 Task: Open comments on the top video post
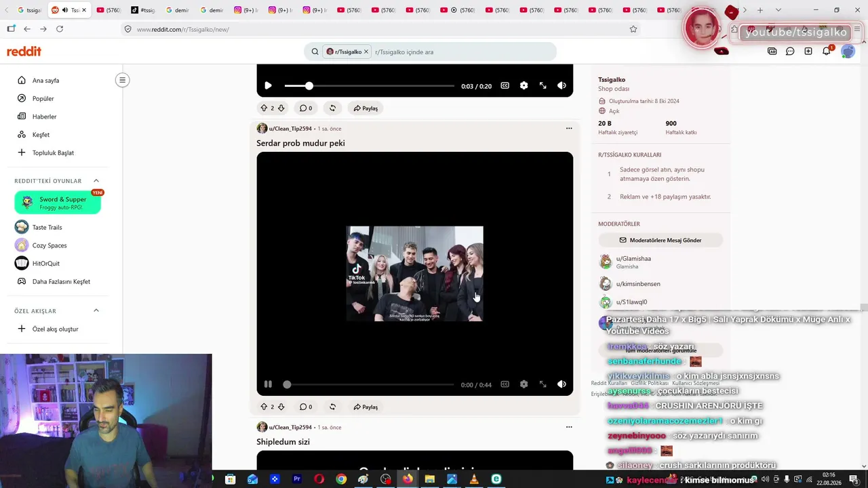pyautogui.click(x=306, y=108)
